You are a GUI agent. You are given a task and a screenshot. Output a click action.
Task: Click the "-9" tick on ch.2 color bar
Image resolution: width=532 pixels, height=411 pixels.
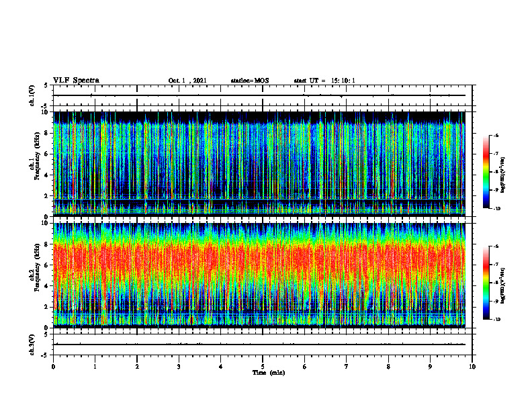click(x=496, y=301)
